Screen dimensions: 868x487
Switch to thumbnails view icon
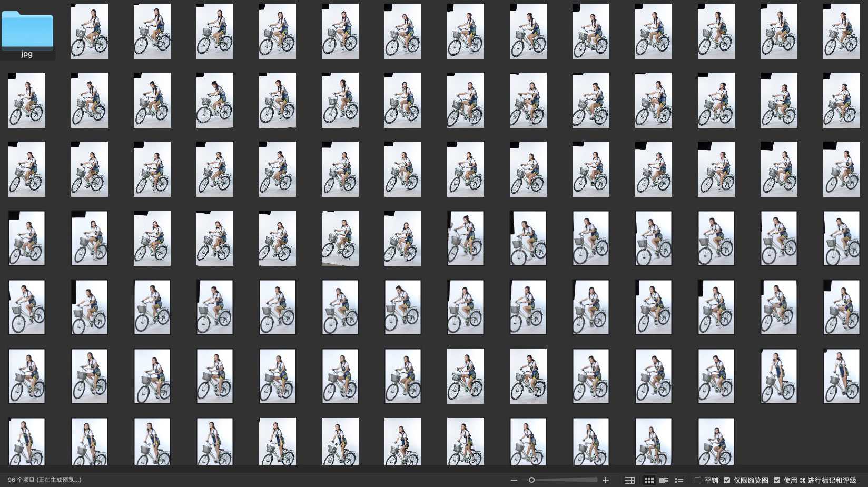tap(649, 480)
